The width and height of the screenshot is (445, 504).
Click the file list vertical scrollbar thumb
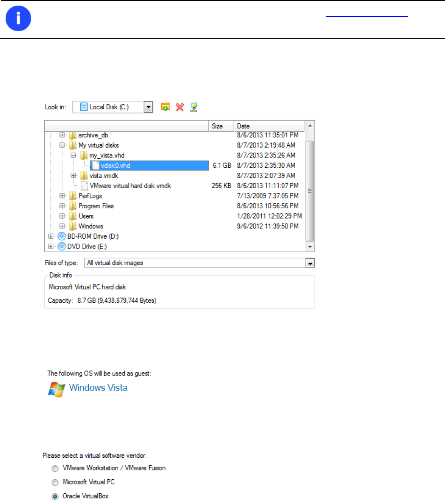tap(310, 191)
